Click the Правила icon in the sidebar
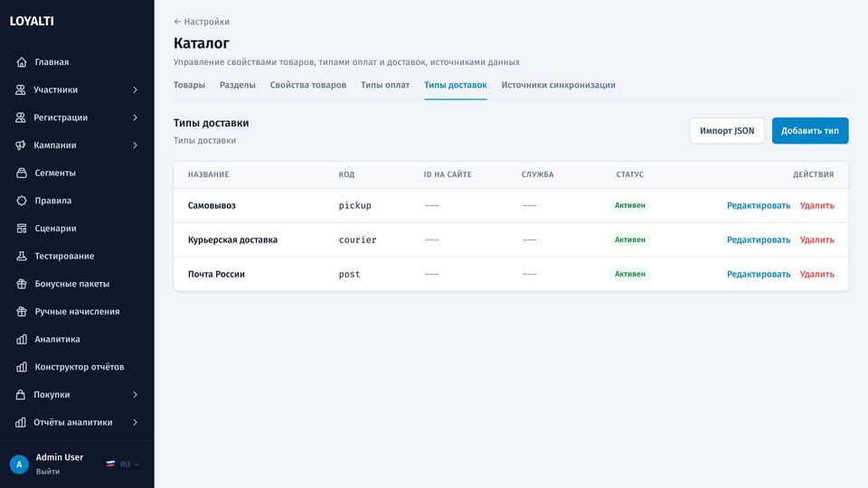868x488 pixels. tap(22, 201)
